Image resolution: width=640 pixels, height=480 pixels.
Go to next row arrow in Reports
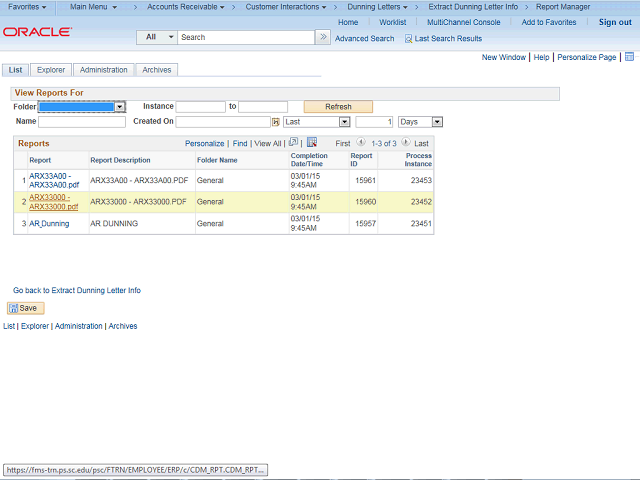point(405,143)
